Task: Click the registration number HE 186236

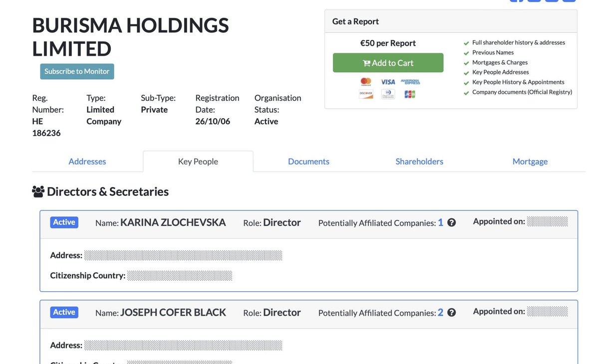Action: click(x=46, y=127)
